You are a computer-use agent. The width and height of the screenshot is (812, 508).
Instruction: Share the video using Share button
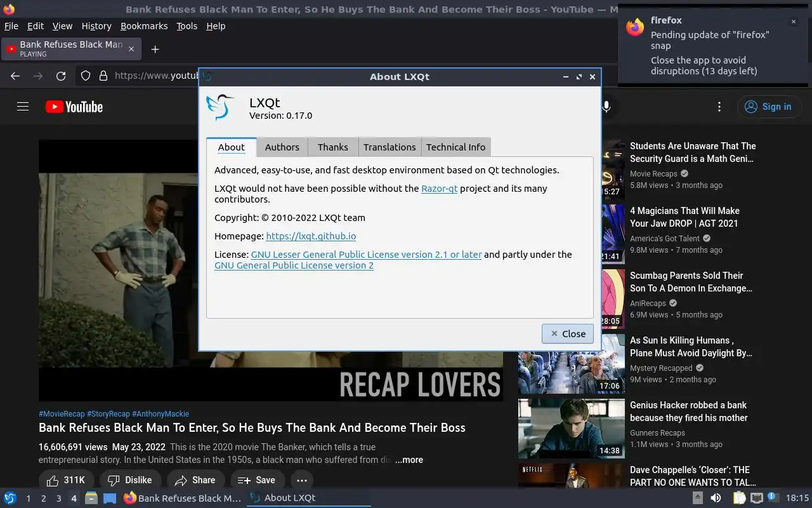tap(195, 480)
